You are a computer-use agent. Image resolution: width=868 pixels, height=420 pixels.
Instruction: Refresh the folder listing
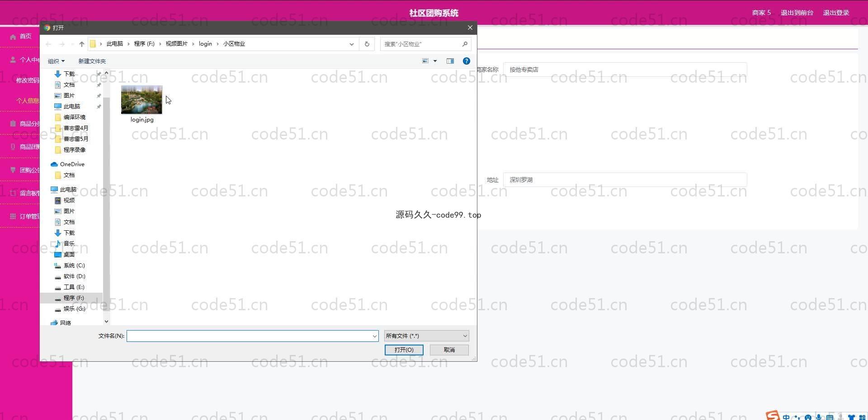(x=367, y=44)
